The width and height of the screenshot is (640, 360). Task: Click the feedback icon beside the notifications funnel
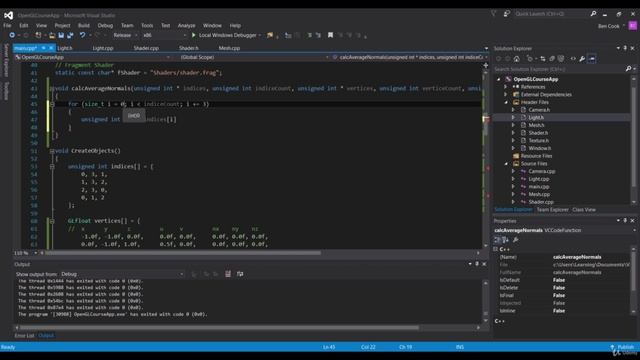(507, 14)
